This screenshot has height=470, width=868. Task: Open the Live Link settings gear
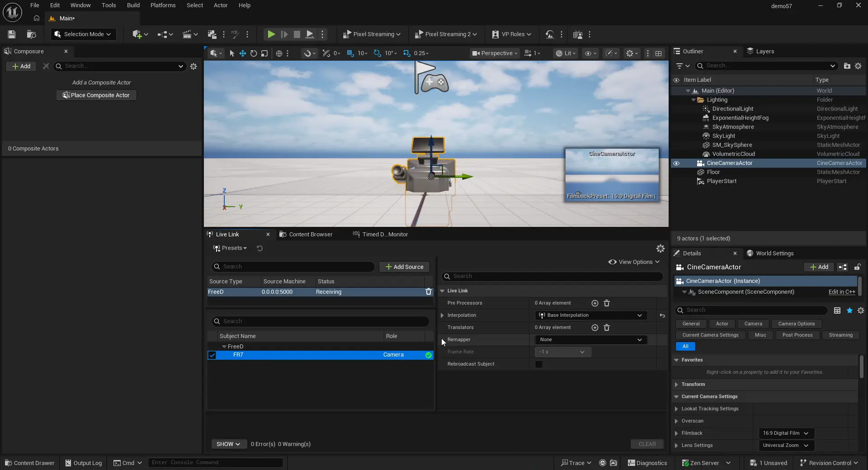(660, 249)
